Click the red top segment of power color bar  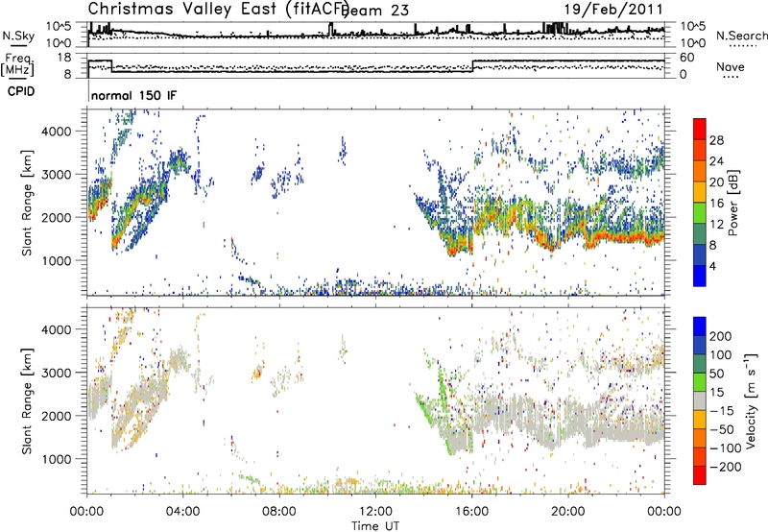pos(700,129)
